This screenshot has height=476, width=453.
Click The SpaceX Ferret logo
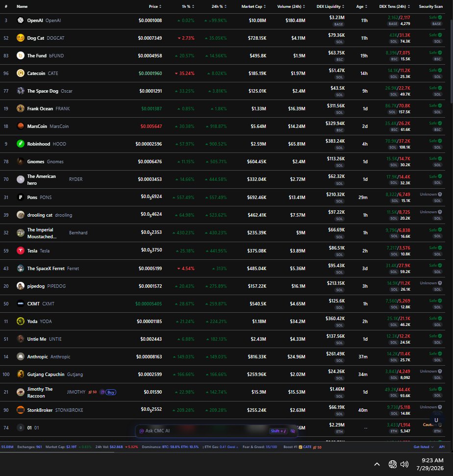click(20, 268)
